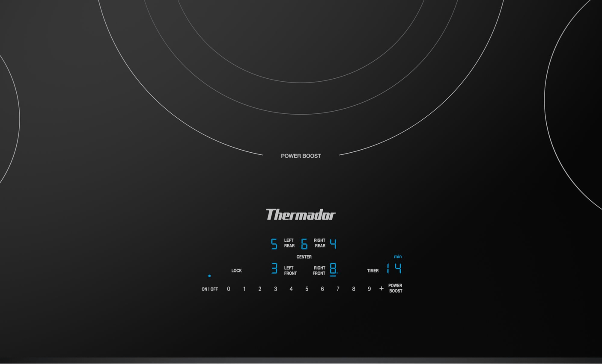The width and height of the screenshot is (602, 364).
Task: Select heat level 6 on the number strip
Action: tap(322, 289)
